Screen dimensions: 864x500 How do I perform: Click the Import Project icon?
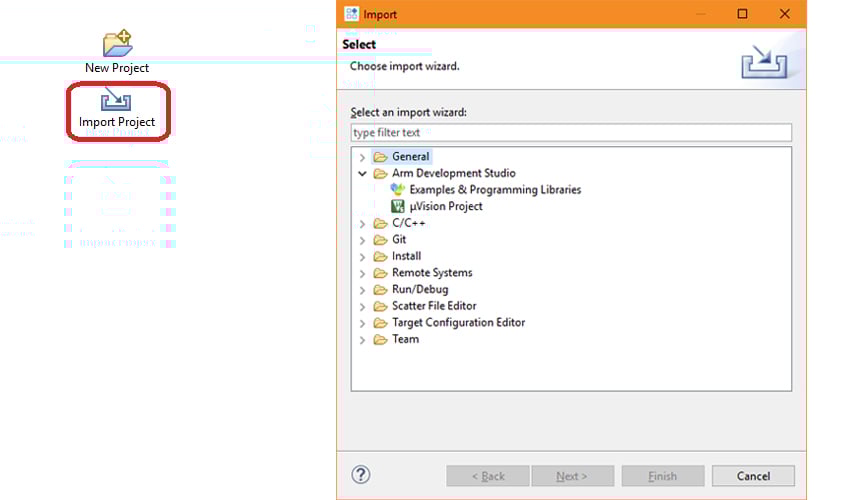(x=117, y=101)
